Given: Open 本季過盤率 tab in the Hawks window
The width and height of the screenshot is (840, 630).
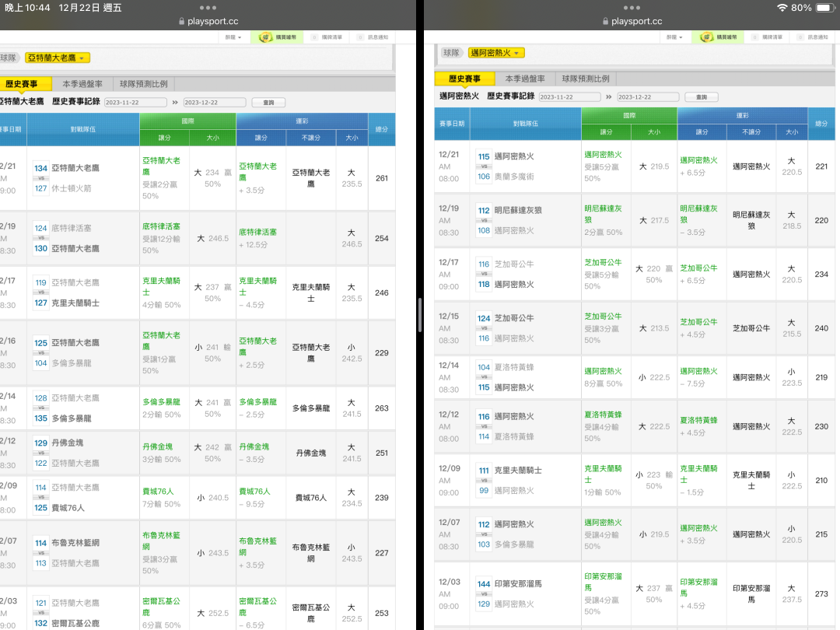Looking at the screenshot, I should tap(82, 83).
